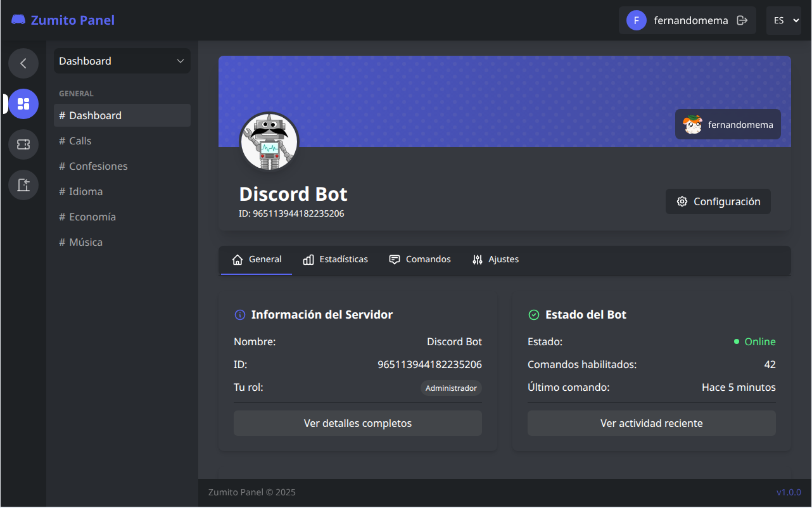Viewport: 812px width, 508px height.
Task: Click the sliders icon on Ajustes
Action: pos(478,260)
